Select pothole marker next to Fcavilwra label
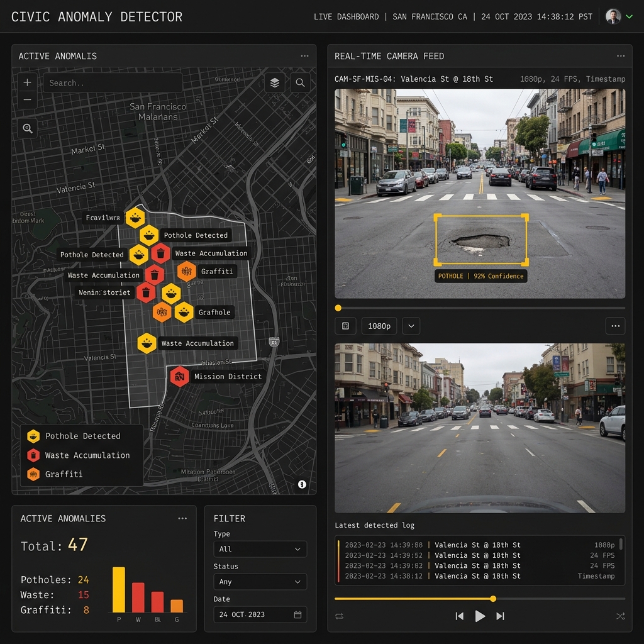The width and height of the screenshot is (644, 644). [x=135, y=217]
